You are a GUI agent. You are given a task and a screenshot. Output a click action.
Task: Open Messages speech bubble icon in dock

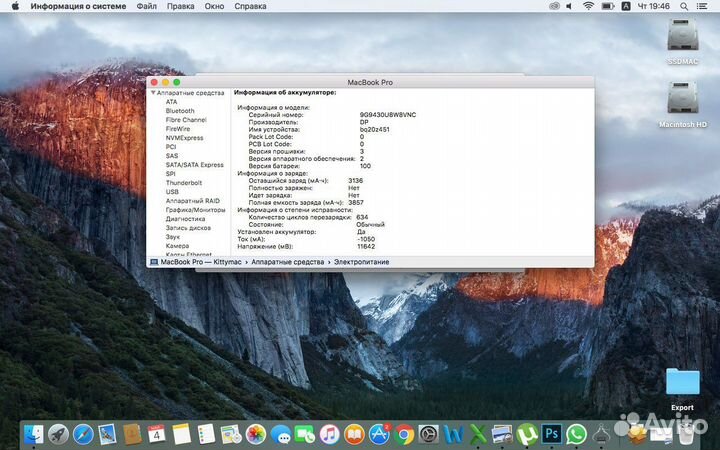[x=281, y=434]
